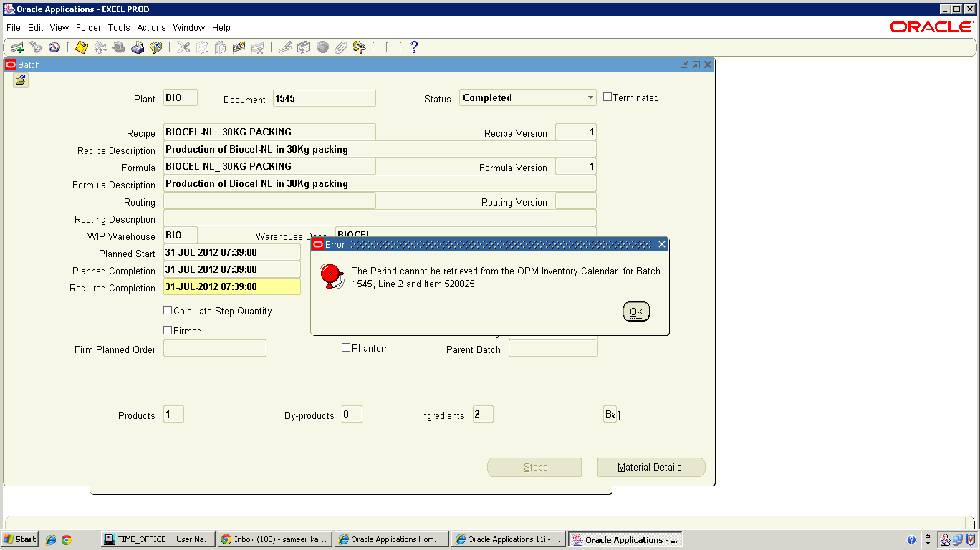Click the Routing Version field

click(576, 201)
